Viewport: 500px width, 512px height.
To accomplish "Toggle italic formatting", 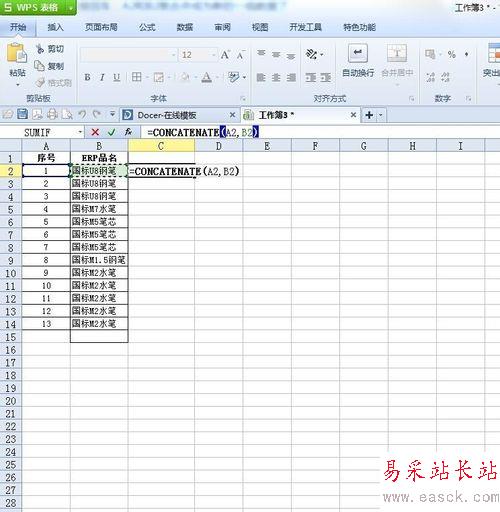I will pos(102,78).
